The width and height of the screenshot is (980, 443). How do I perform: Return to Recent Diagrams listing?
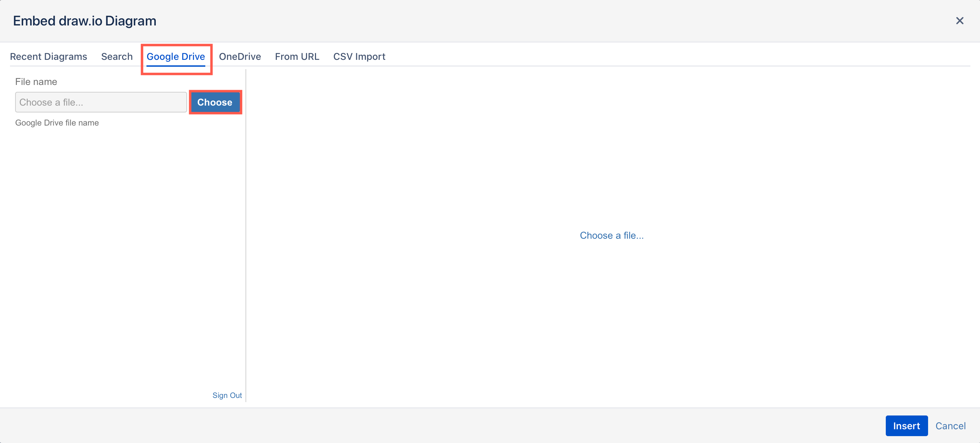click(x=48, y=56)
